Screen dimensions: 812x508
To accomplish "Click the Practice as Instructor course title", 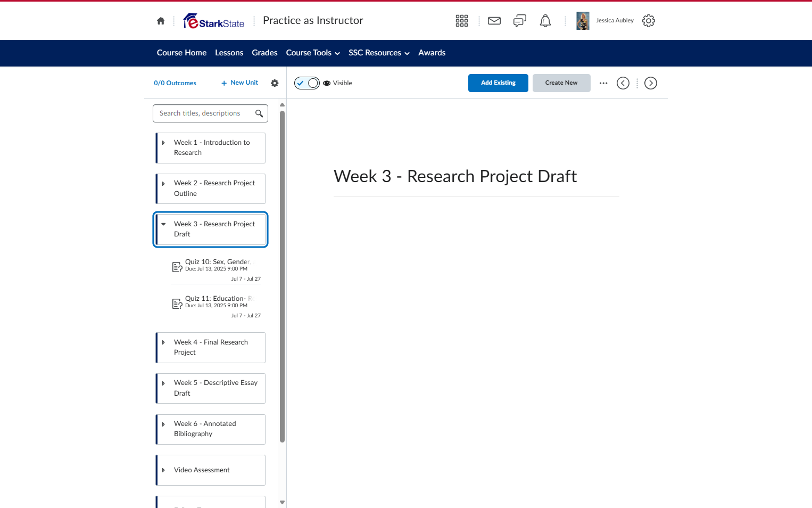I will [313, 21].
